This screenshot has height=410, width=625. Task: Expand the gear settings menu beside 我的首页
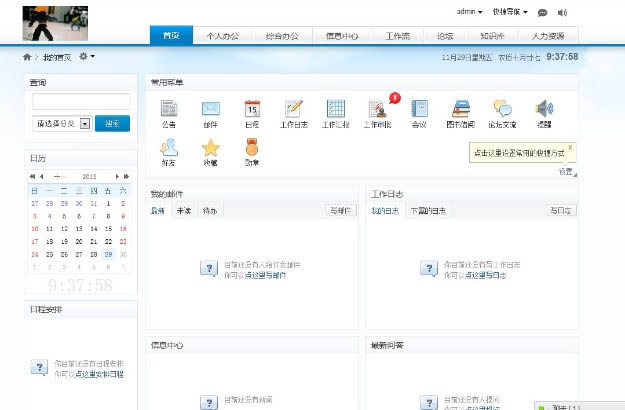tap(87, 56)
